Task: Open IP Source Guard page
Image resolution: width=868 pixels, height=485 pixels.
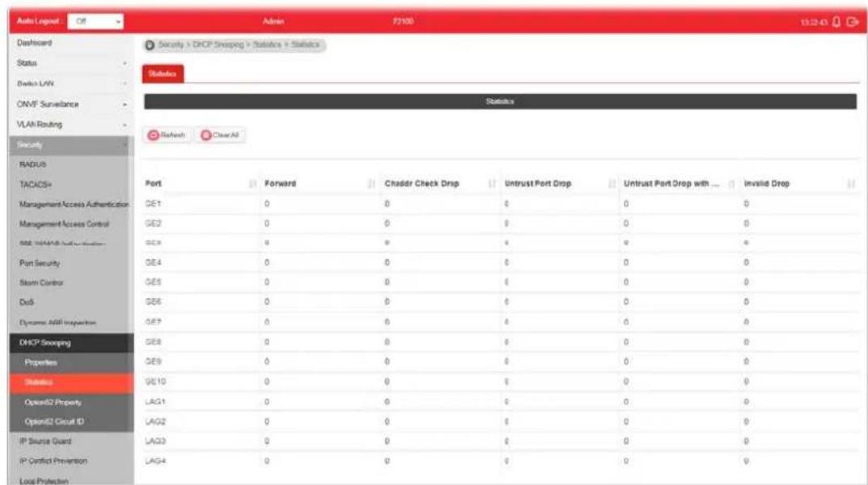Action: point(71,442)
